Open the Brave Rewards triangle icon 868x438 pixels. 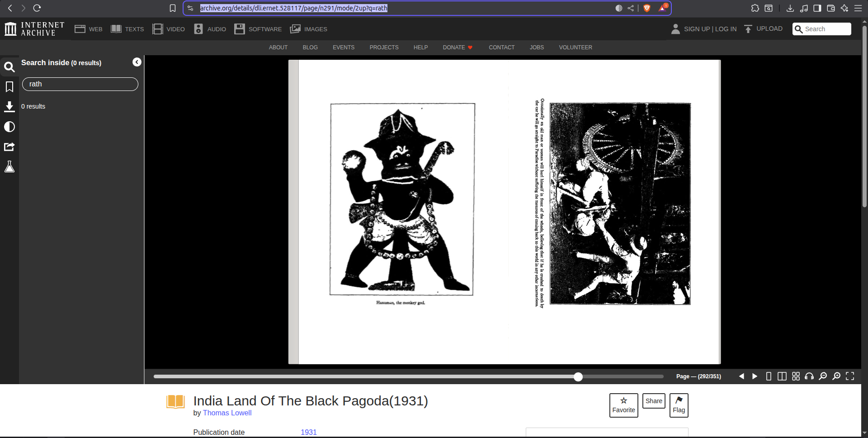tap(663, 8)
